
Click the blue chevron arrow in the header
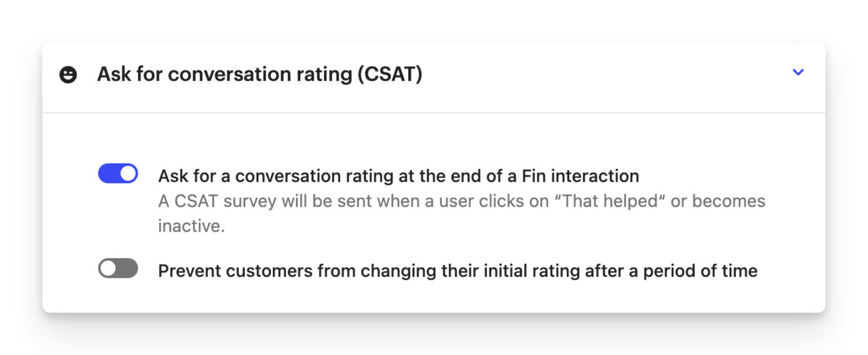[798, 72]
